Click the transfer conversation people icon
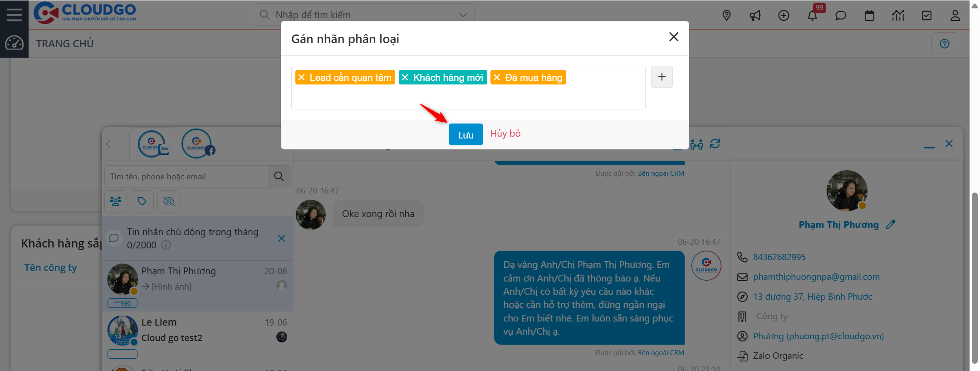This screenshot has height=371, width=980. coord(697,144)
